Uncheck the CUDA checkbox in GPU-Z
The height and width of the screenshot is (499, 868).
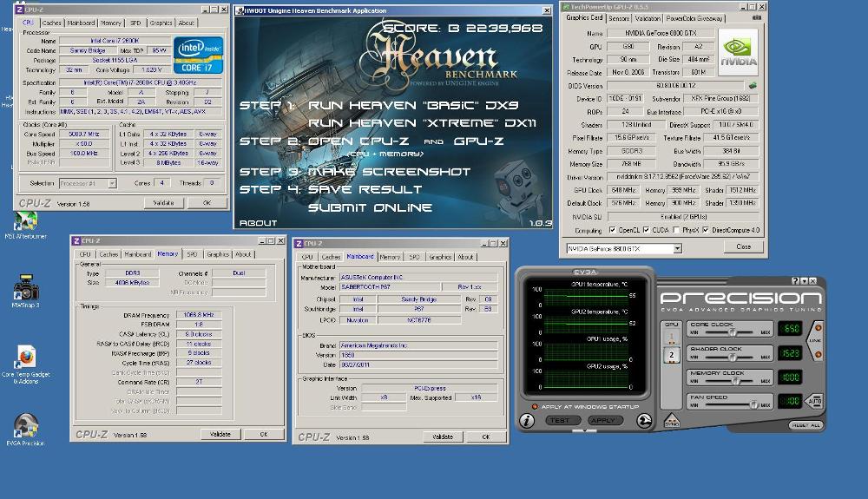click(646, 230)
